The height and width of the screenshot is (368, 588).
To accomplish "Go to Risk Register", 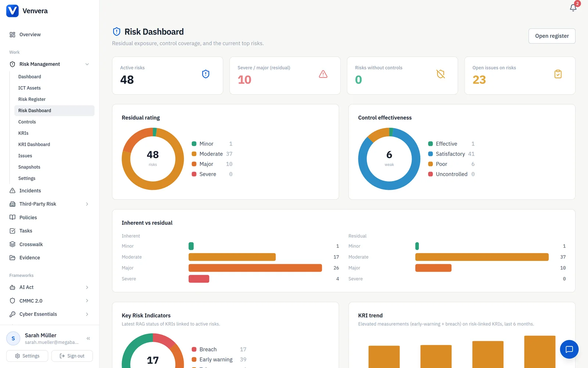I will [54, 99].
